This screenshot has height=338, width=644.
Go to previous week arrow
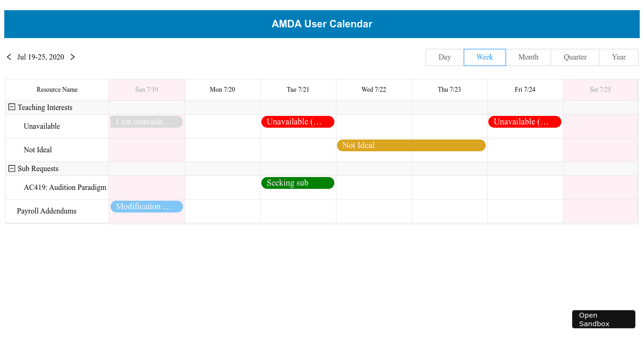coord(9,57)
